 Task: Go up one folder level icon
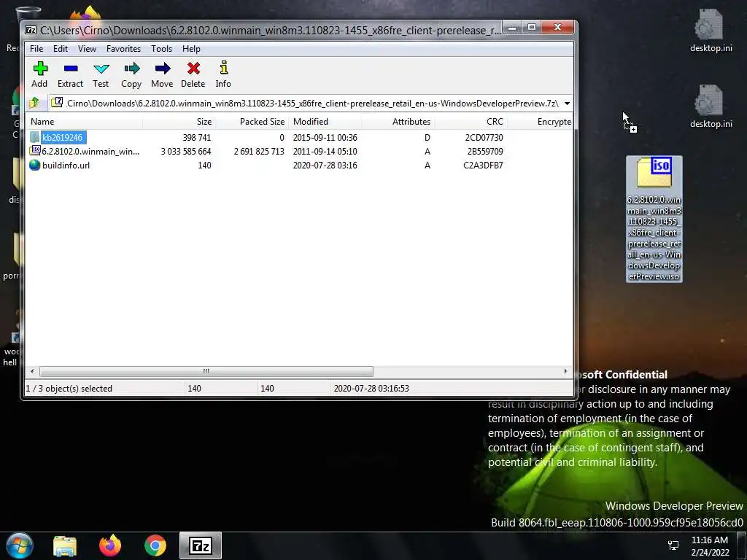pyautogui.click(x=34, y=103)
